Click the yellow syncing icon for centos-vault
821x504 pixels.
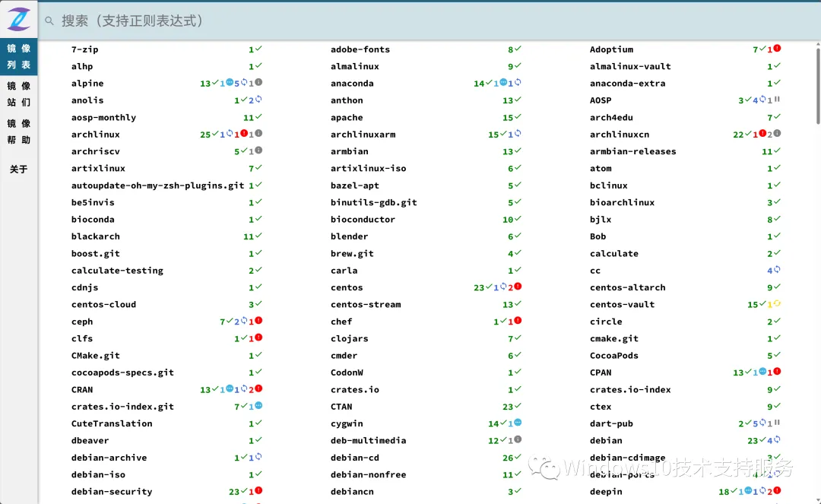click(777, 303)
